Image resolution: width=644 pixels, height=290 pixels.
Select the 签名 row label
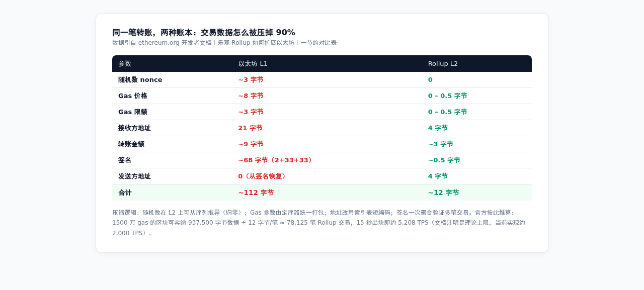[125, 160]
